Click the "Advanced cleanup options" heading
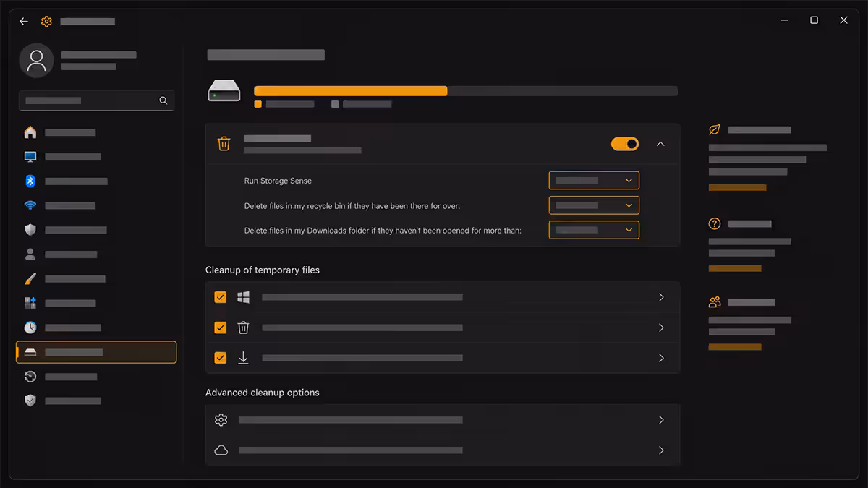The height and width of the screenshot is (488, 868). tap(263, 393)
